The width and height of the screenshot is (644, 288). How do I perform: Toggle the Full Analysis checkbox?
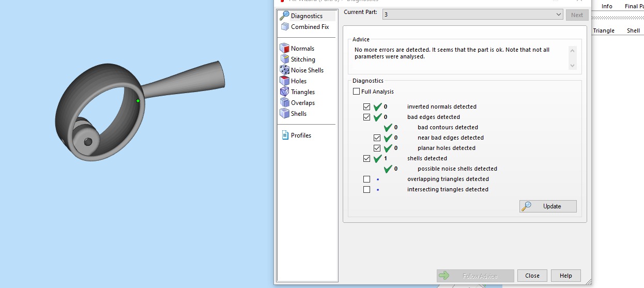pyautogui.click(x=356, y=92)
